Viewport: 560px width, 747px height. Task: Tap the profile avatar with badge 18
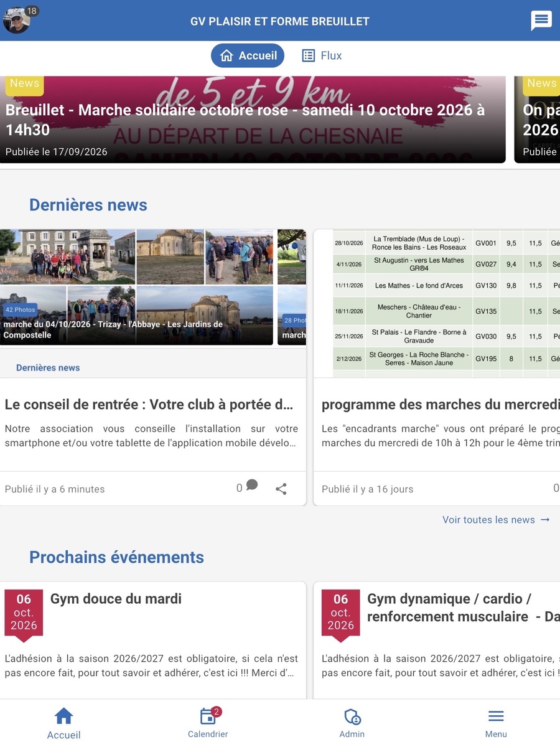[17, 21]
